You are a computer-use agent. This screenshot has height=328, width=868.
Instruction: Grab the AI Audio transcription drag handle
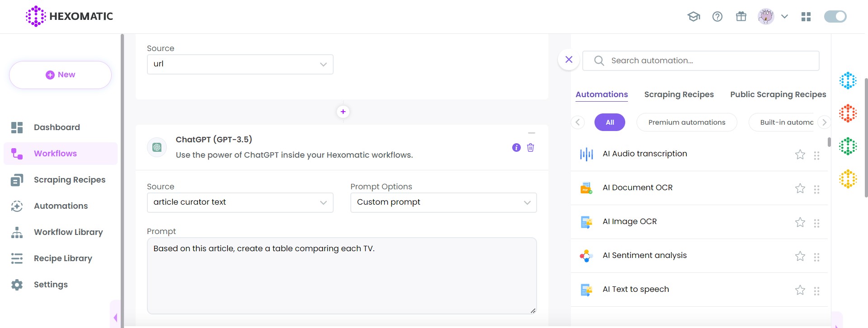pyautogui.click(x=816, y=155)
